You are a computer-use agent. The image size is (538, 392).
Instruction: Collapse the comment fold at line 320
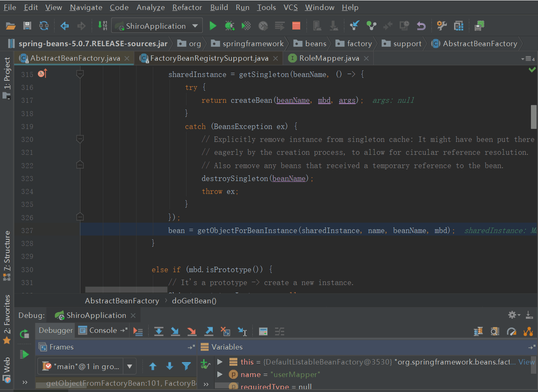click(x=80, y=139)
